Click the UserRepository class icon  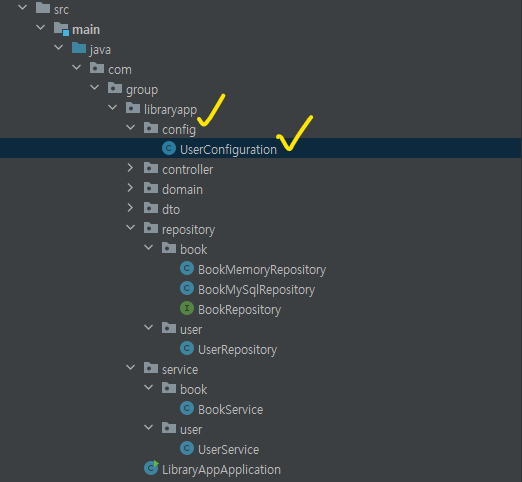187,348
